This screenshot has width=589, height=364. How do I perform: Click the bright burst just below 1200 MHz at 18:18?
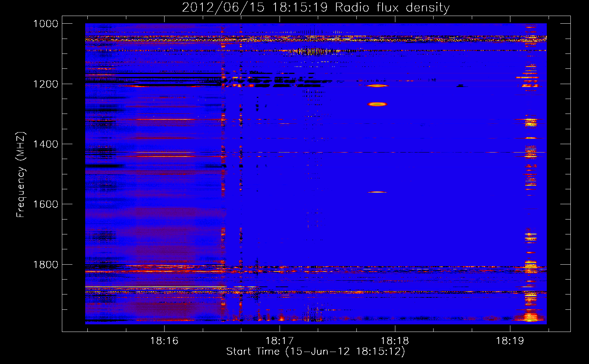coord(377,86)
